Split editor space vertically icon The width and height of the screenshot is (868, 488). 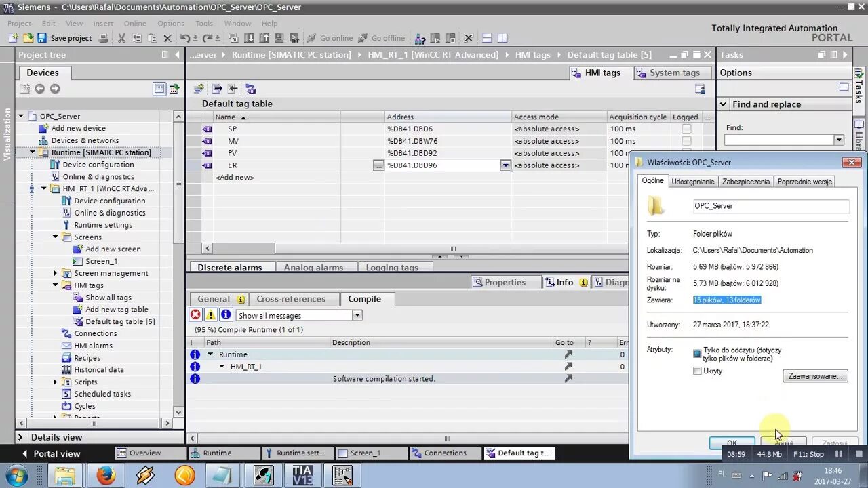[x=502, y=38]
